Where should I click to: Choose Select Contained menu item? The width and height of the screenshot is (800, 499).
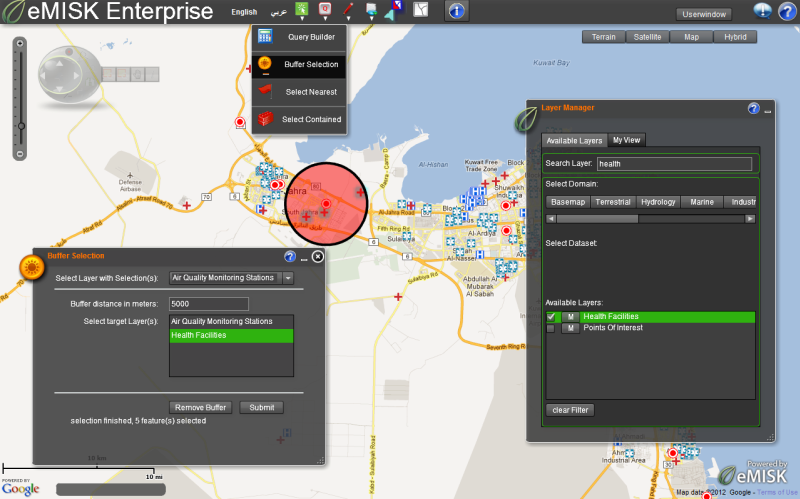click(x=299, y=119)
